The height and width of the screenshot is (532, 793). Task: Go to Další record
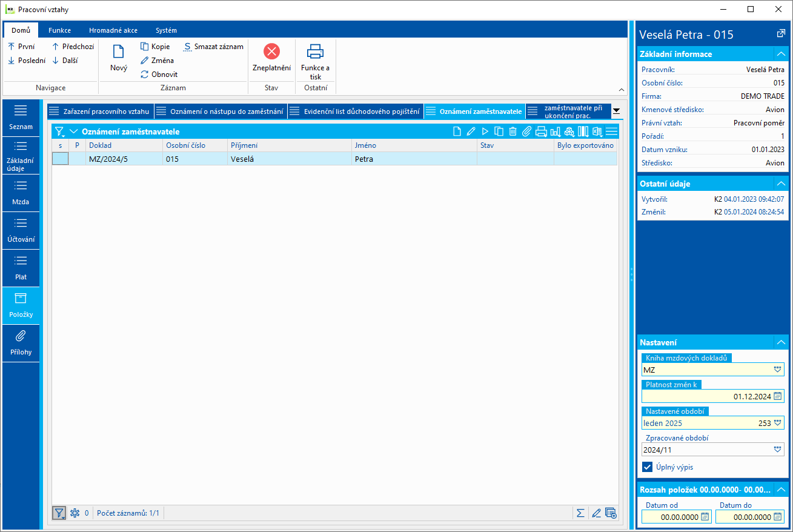65,61
